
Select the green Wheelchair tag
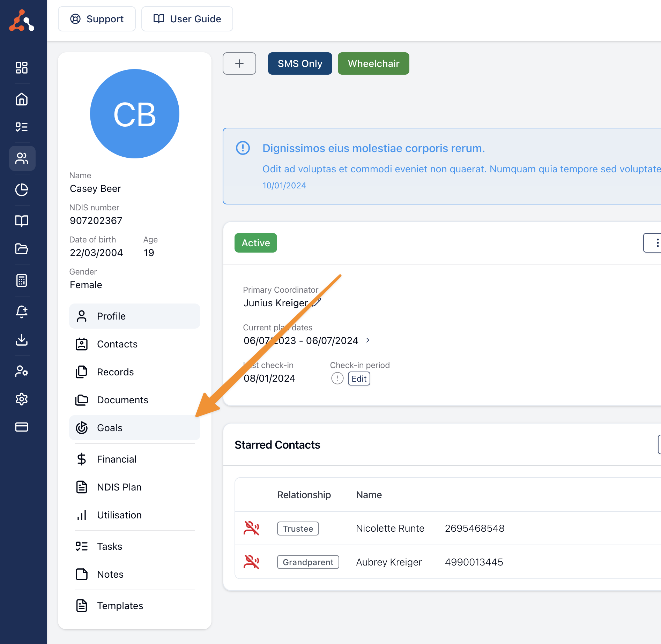tap(373, 63)
